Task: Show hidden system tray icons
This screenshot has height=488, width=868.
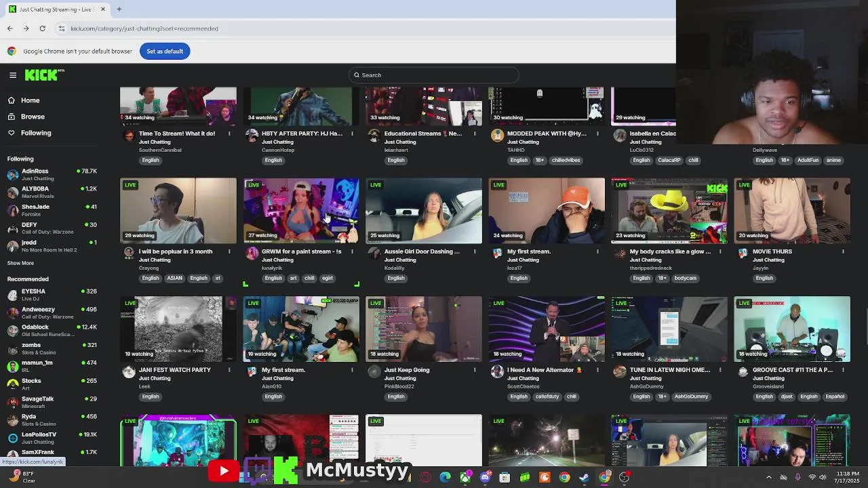Action: (x=768, y=477)
